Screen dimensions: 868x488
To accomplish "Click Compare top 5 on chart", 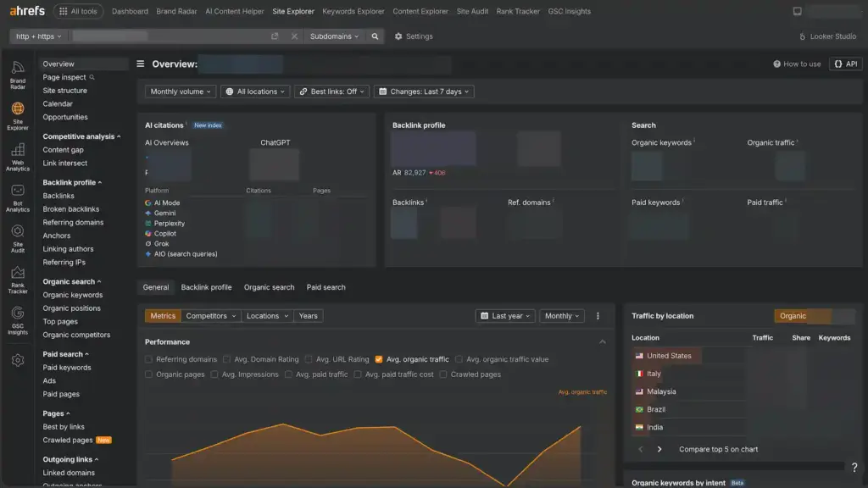I will pos(719,449).
